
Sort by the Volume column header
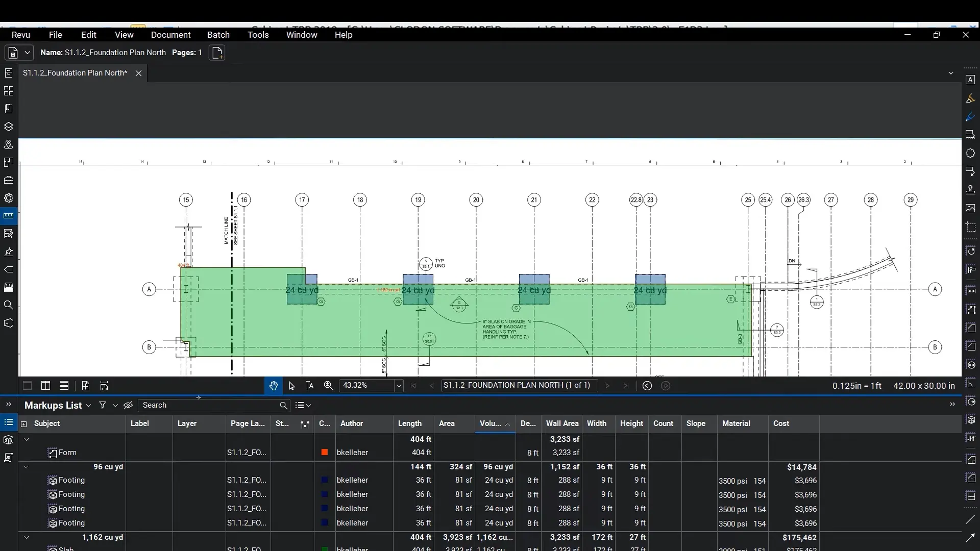tap(491, 423)
